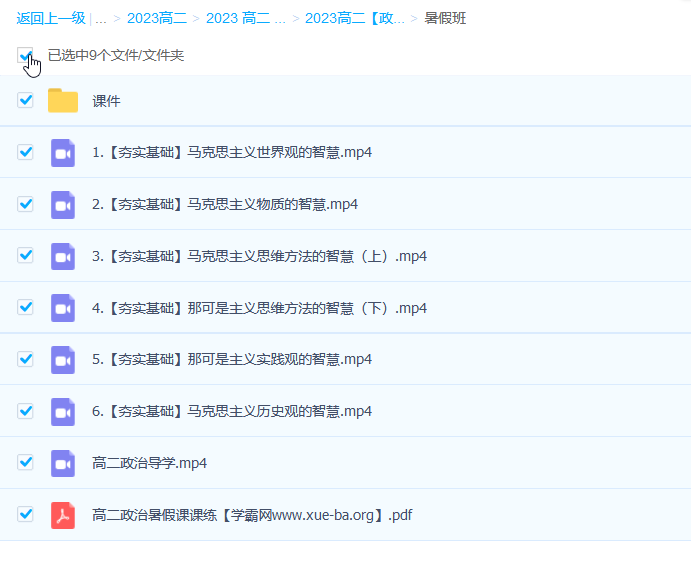
Task: Deselect the 高二政治暑假课课练 PDF checkbox
Action: (x=26, y=515)
